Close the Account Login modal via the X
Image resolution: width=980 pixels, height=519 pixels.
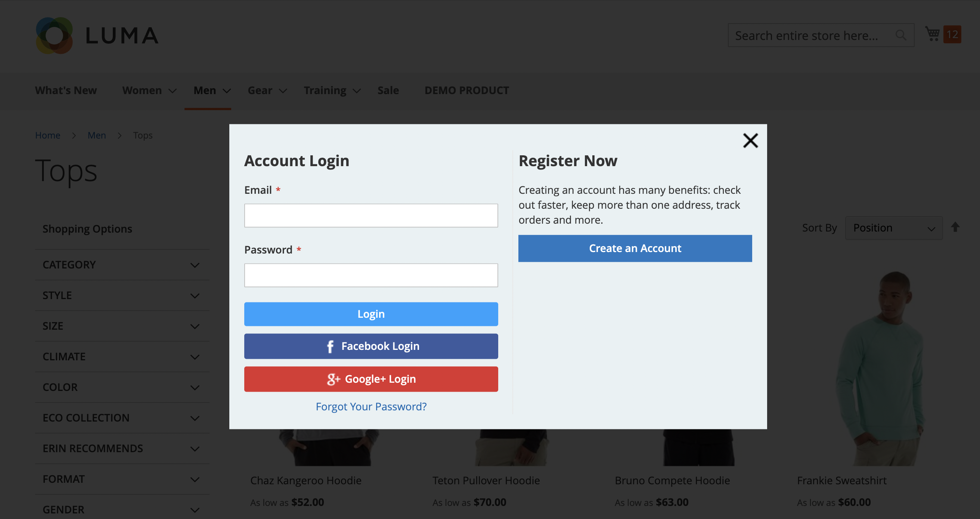coord(750,140)
